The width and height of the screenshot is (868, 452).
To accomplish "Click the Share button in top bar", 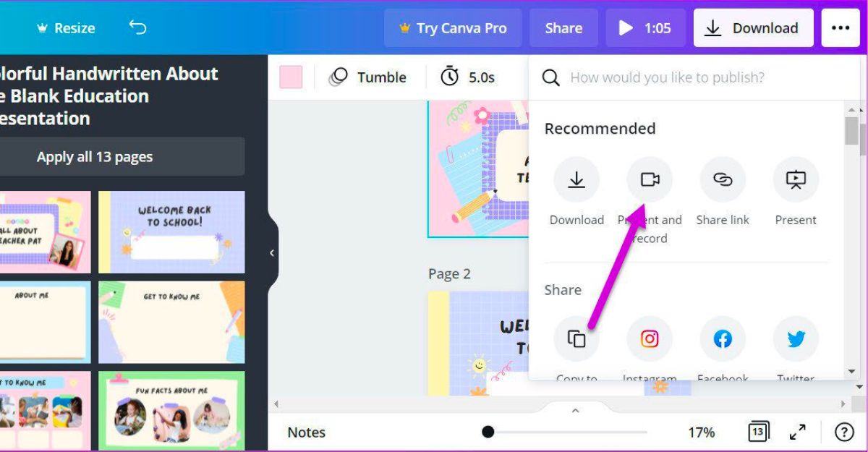I will [563, 28].
